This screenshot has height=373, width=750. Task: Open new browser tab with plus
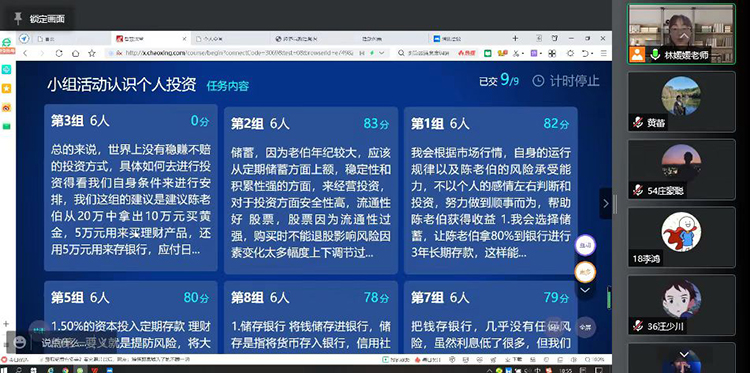pyautogui.click(x=515, y=38)
